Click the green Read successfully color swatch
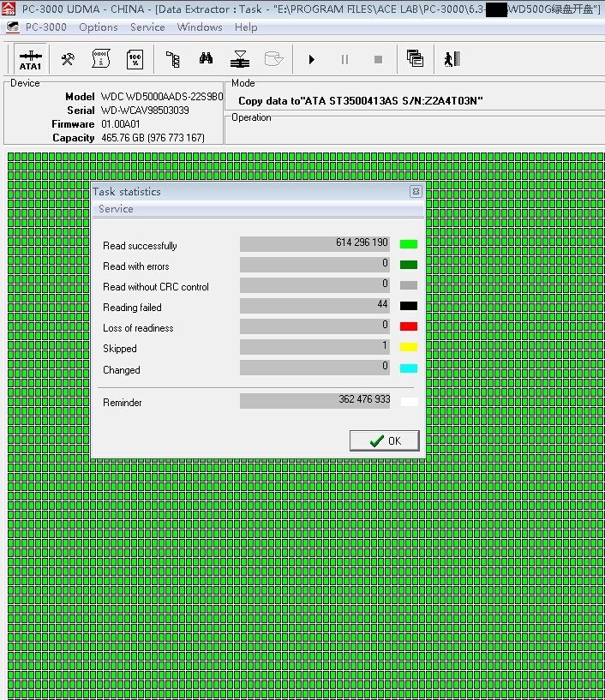Viewport: 605px width, 700px height. click(409, 245)
